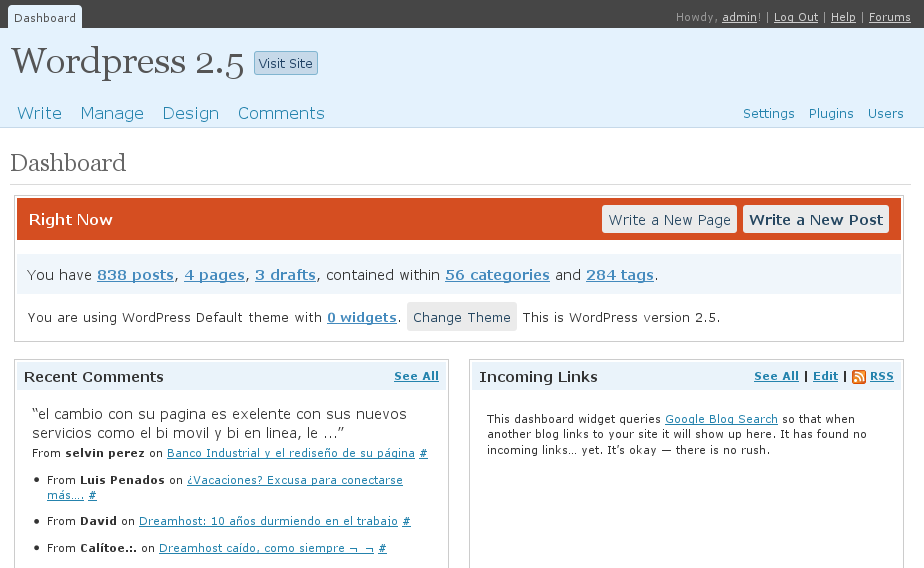Click the admin profile link

point(740,17)
